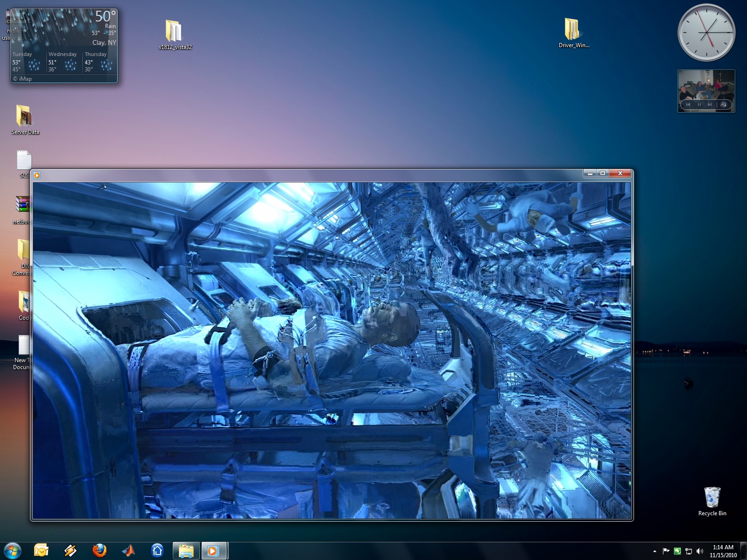
Task: Click the 50° current temperature
Action: click(x=105, y=16)
